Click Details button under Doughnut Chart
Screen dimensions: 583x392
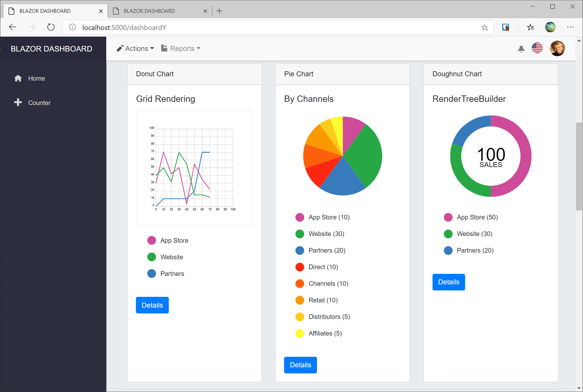449,282
